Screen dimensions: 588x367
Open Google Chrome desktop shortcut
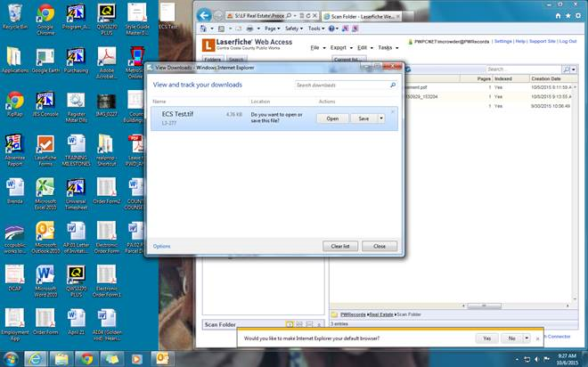(45, 14)
